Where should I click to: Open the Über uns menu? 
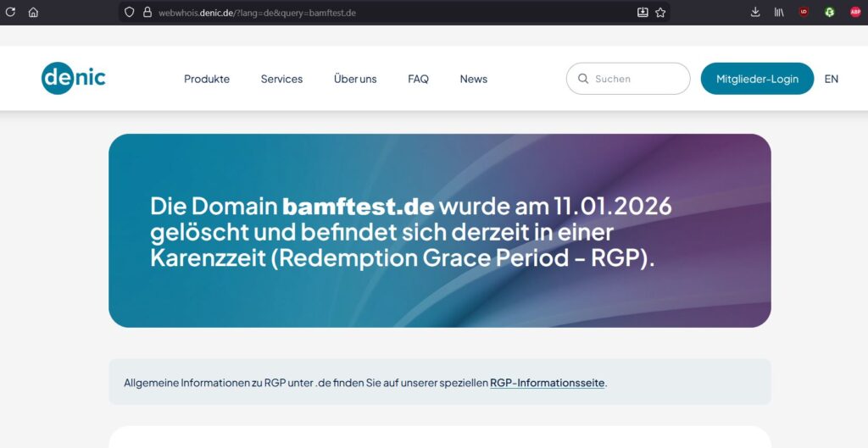(x=355, y=79)
